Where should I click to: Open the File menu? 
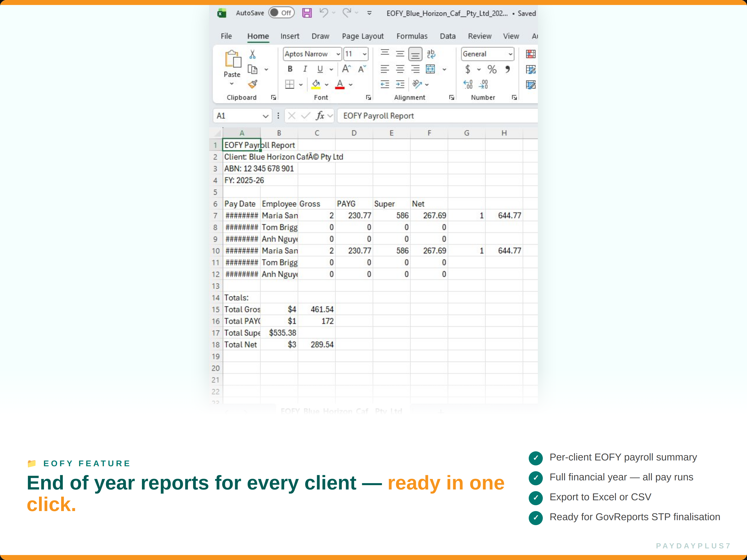click(x=226, y=36)
